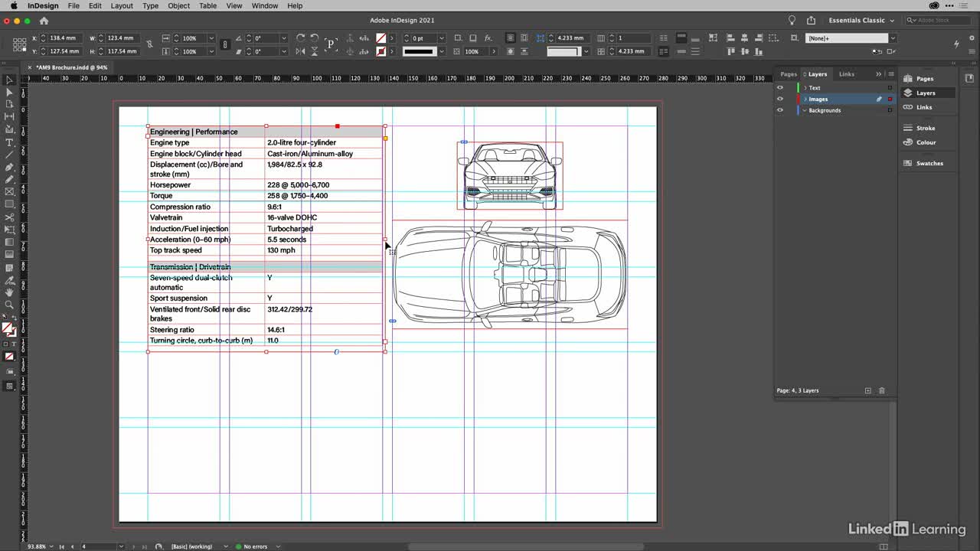This screenshot has height=551, width=980.
Task: Select the Eyedropper tool
Action: pyautogui.click(x=9, y=279)
